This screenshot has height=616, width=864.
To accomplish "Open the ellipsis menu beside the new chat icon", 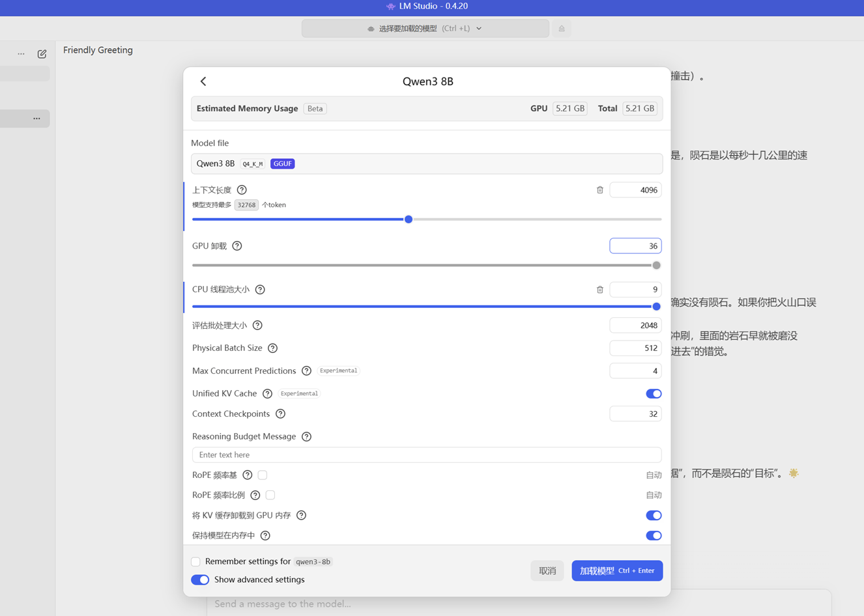I will pos(22,54).
